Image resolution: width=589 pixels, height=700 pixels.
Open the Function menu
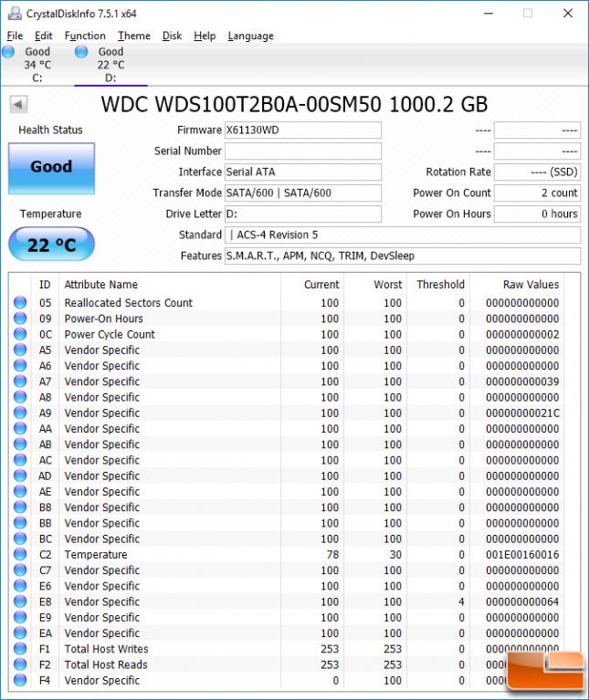(85, 36)
